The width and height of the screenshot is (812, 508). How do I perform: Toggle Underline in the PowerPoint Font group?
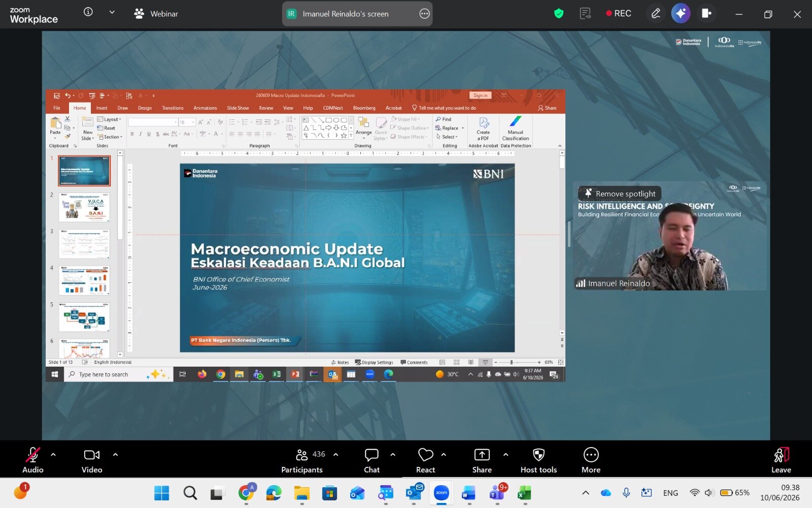click(149, 134)
